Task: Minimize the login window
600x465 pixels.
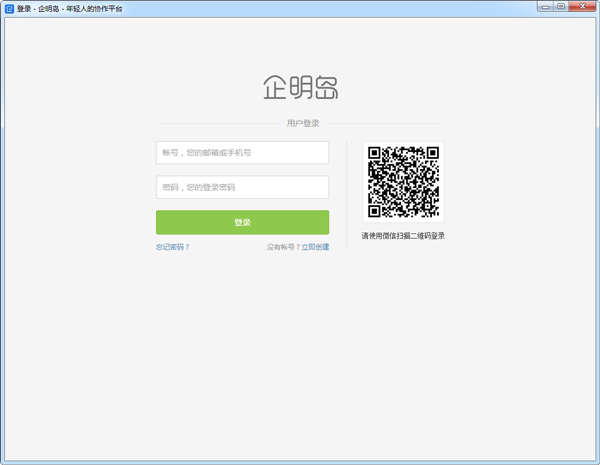Action: (x=545, y=6)
